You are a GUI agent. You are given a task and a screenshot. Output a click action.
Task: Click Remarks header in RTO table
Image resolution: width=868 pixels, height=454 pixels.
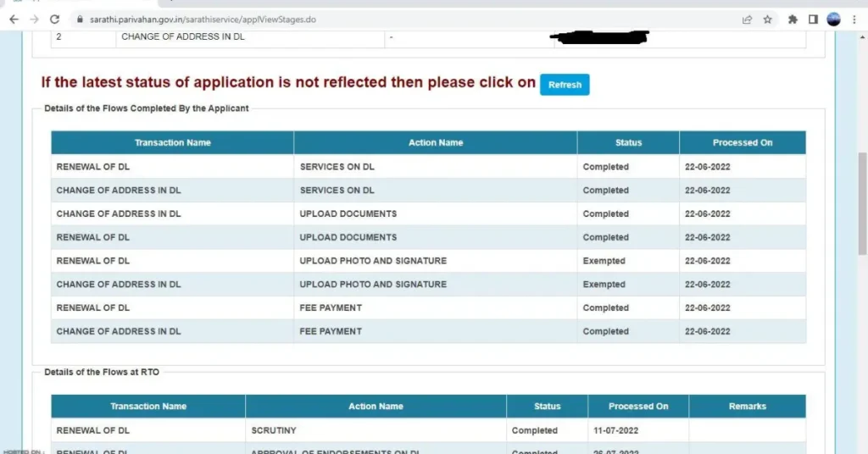pyautogui.click(x=748, y=407)
